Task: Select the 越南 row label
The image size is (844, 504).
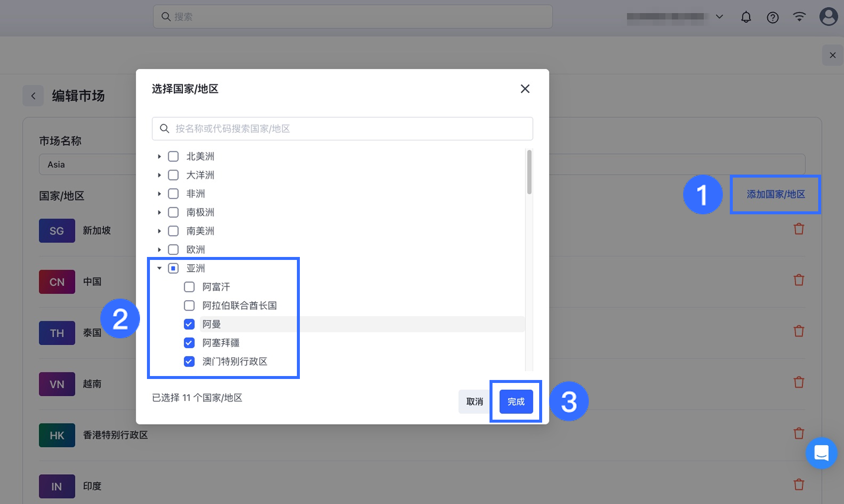Action: coord(92,384)
